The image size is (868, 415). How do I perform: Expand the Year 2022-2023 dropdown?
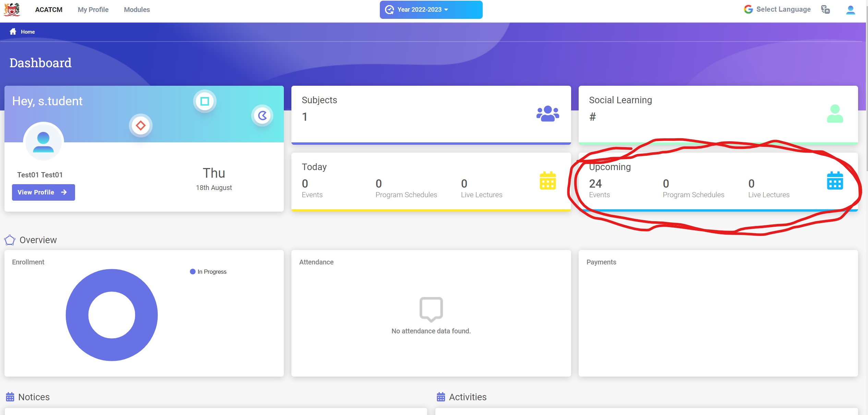431,10
